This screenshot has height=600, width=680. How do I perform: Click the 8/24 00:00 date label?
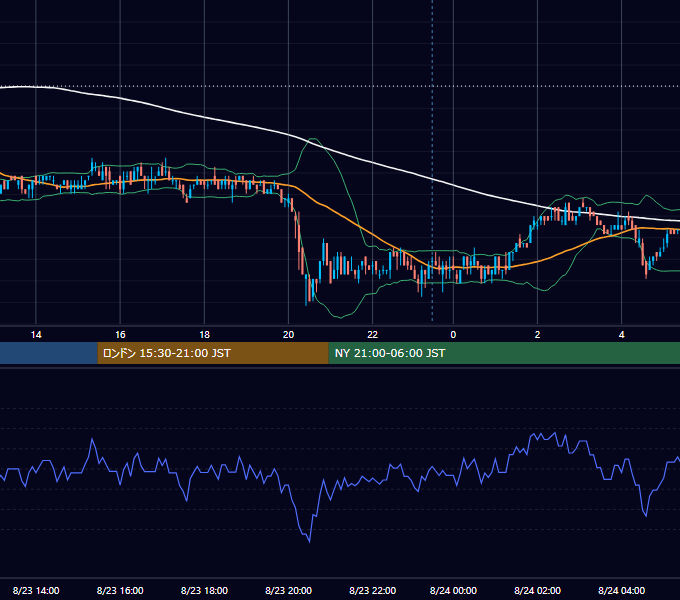[453, 590]
